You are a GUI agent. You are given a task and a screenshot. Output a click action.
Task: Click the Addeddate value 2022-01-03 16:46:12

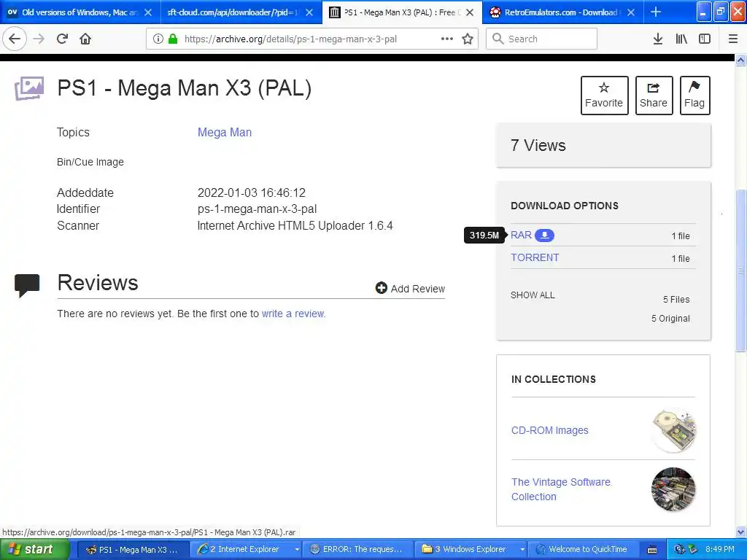tap(252, 192)
